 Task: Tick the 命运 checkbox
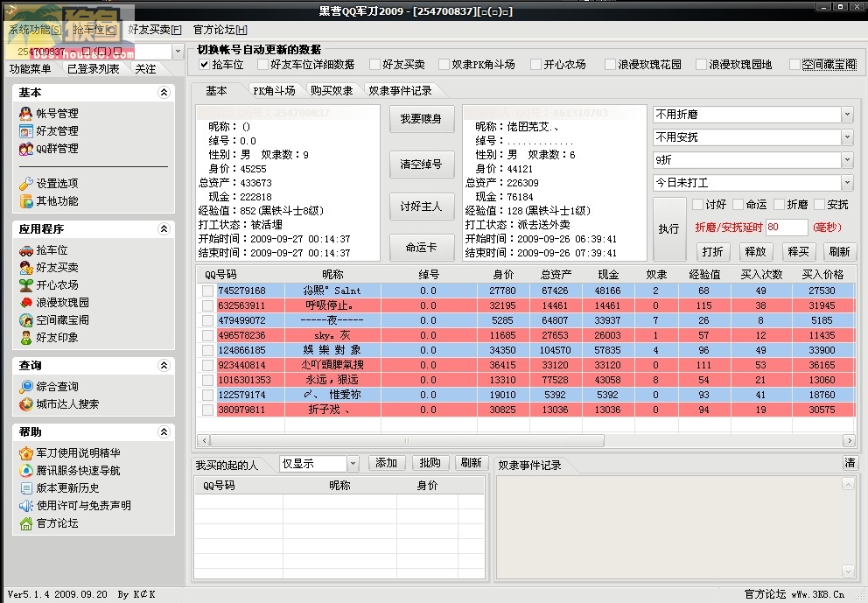(x=738, y=205)
